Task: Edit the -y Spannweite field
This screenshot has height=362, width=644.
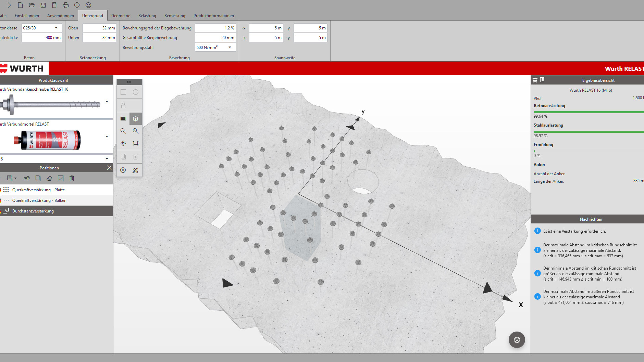Action: pyautogui.click(x=310, y=38)
